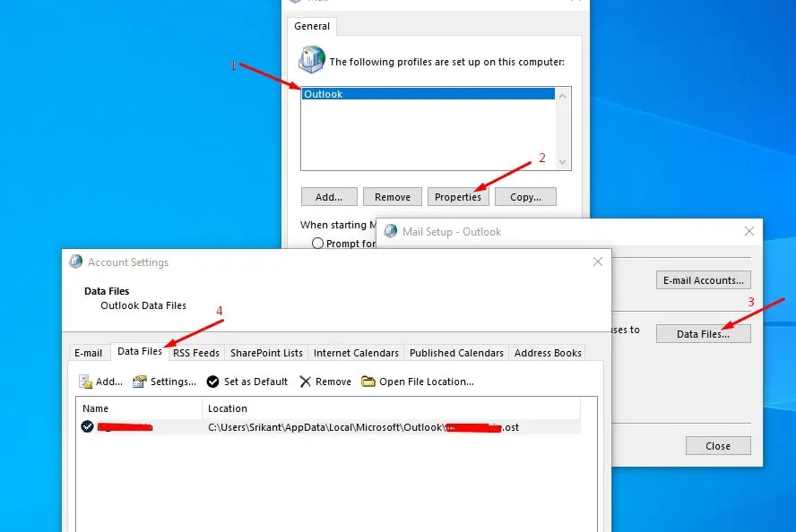The width and height of the screenshot is (796, 532).
Task: Sort by the Location column header
Action: (228, 408)
